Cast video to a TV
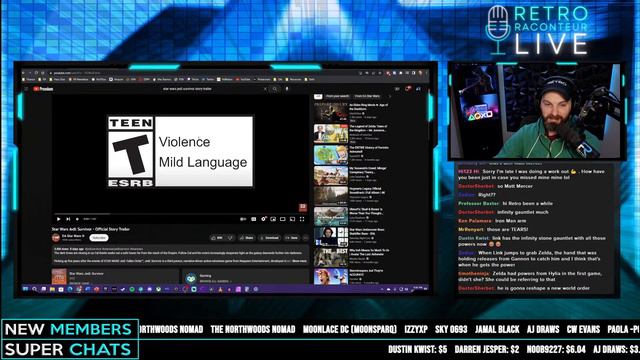This screenshot has width=640, height=360. pos(292,219)
